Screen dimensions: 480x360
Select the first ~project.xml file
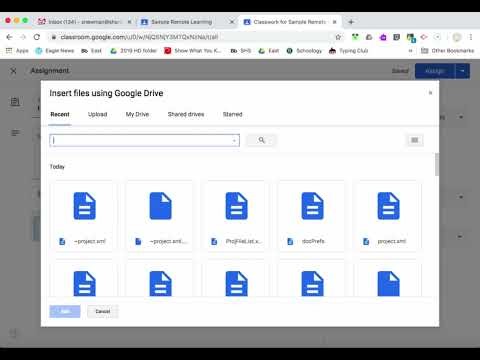pos(84,216)
